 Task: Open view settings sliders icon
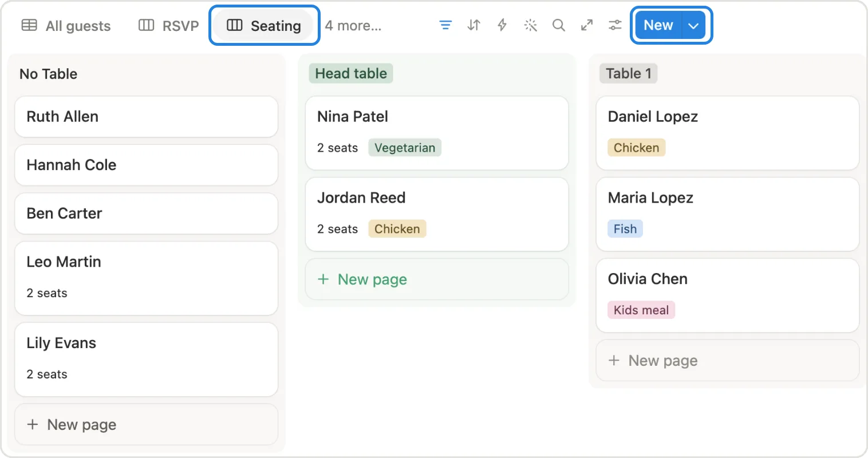point(615,25)
